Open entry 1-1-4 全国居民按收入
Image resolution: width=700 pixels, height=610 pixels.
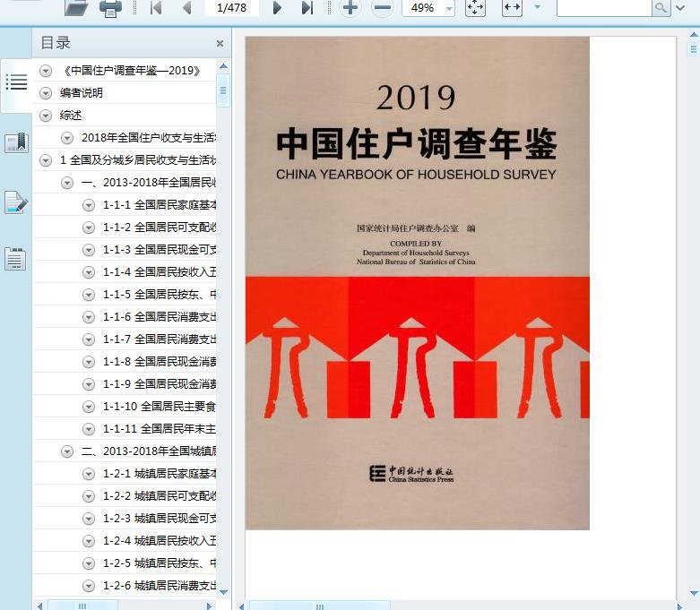(x=160, y=271)
